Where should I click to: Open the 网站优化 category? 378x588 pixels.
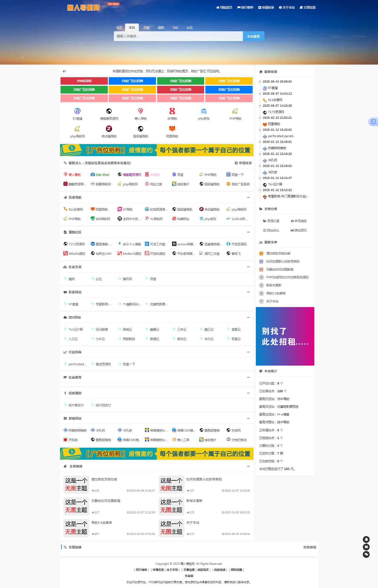coord(271,230)
